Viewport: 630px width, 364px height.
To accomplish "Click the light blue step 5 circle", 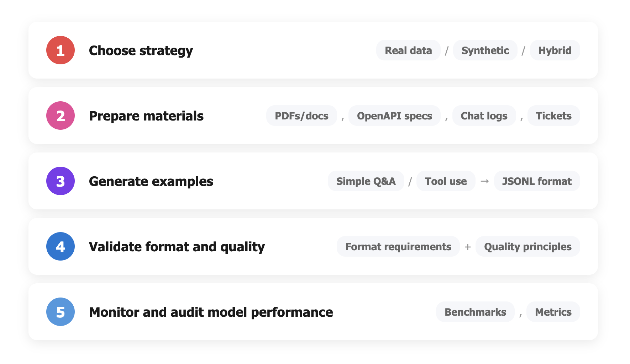I will pyautogui.click(x=61, y=312).
